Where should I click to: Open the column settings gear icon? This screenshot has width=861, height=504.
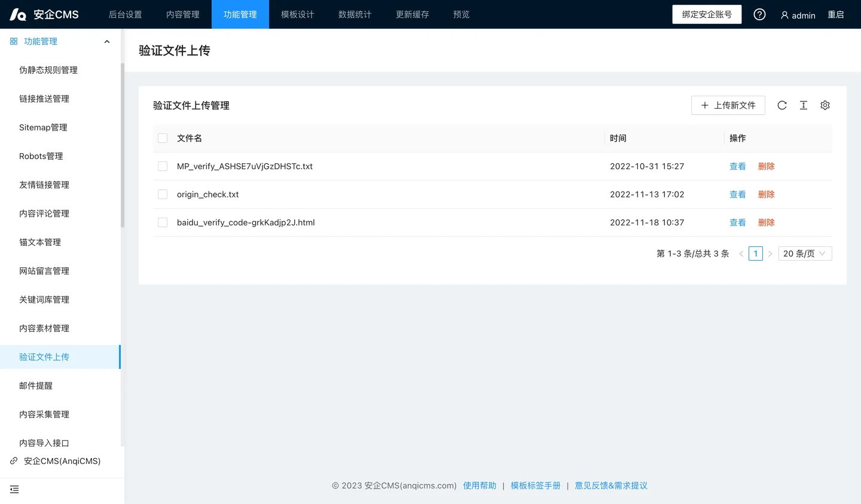(x=825, y=105)
